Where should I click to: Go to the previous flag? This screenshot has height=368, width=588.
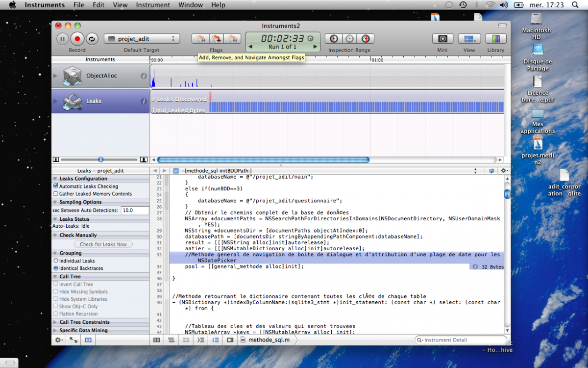(x=200, y=39)
